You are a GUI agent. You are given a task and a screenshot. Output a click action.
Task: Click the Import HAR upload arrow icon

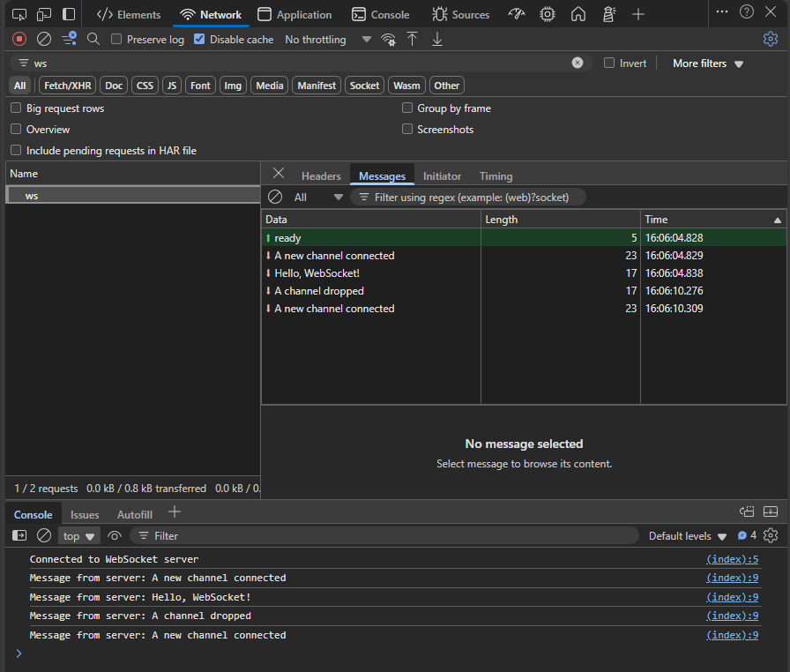(412, 39)
